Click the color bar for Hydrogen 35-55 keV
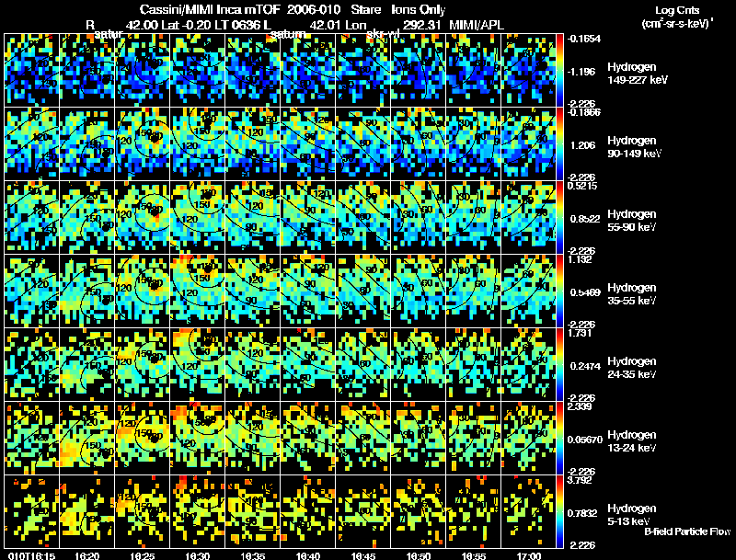This screenshot has width=736, height=560. click(559, 291)
